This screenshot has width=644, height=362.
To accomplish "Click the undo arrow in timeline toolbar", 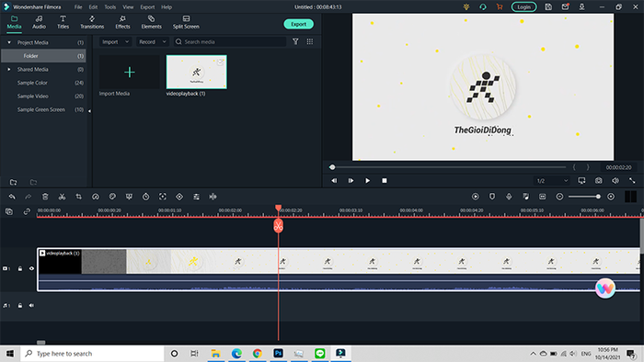I will [x=12, y=197].
